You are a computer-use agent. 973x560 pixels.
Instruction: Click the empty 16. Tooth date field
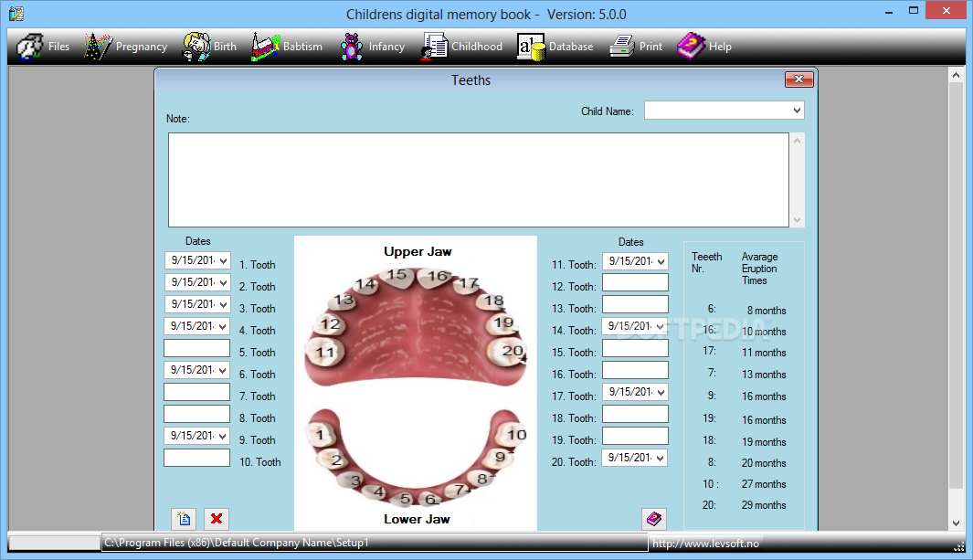click(x=635, y=370)
